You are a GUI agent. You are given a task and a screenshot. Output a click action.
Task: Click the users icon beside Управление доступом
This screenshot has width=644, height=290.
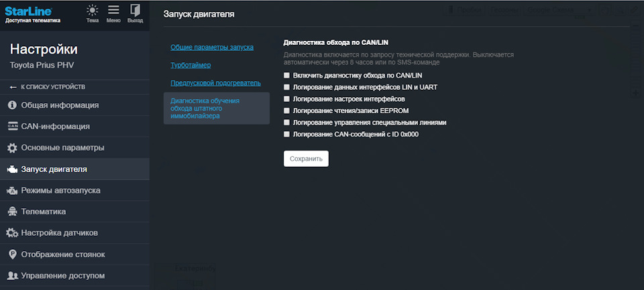pyautogui.click(x=13, y=276)
